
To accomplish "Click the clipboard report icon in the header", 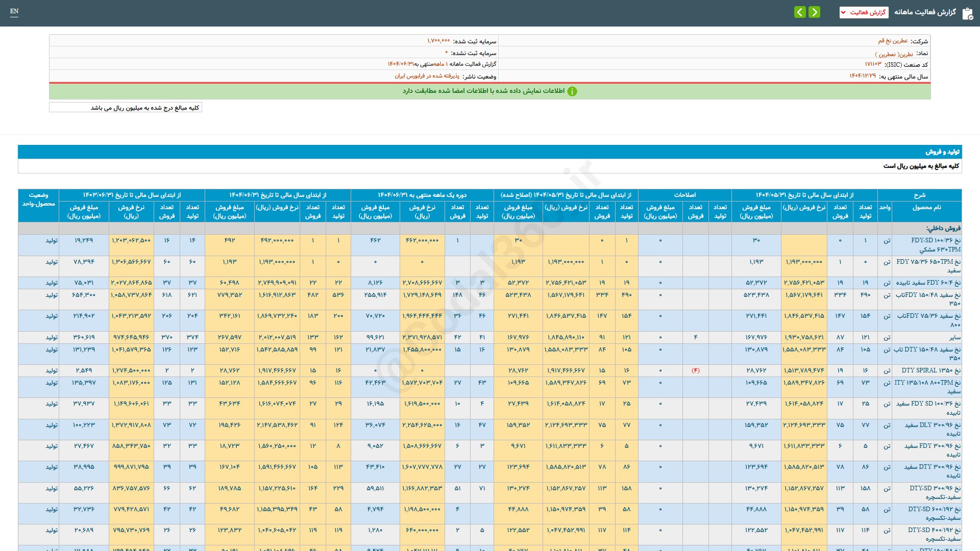I will 967,13.
